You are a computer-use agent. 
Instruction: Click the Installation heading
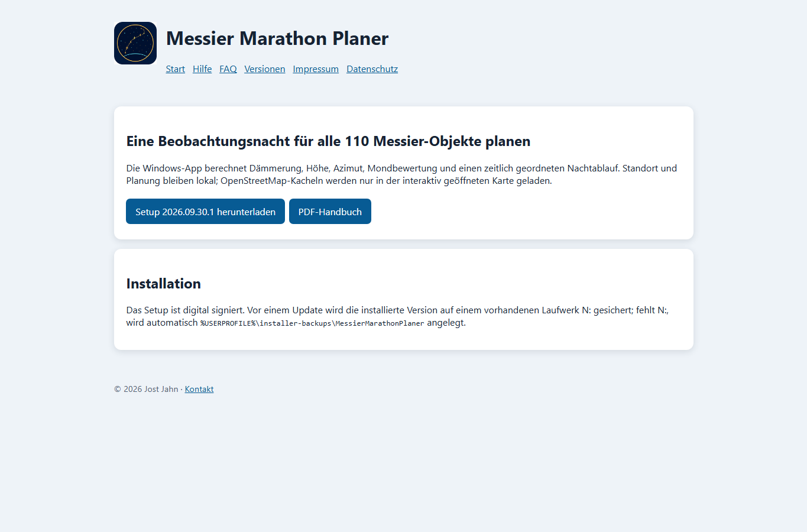click(x=164, y=284)
